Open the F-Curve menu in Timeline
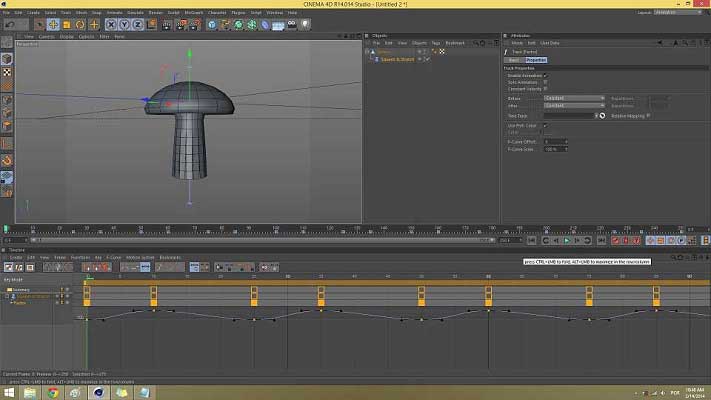 [x=114, y=257]
